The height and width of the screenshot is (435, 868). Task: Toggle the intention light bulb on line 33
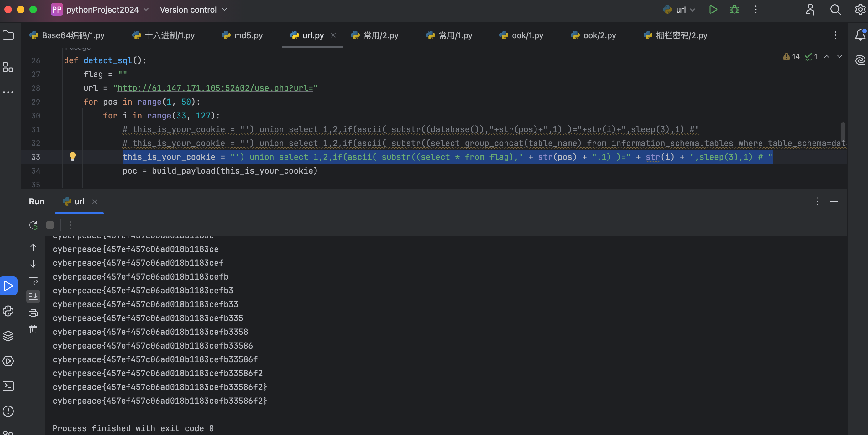(73, 157)
